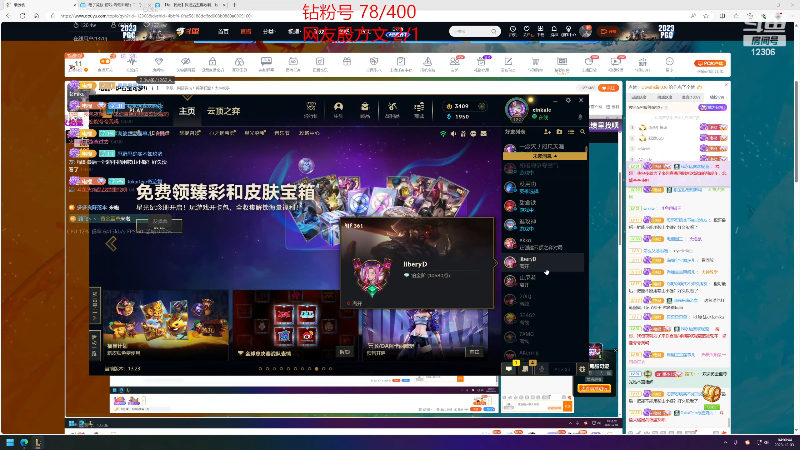The image size is (800, 450).
Task: Click the browser back arrow
Action: pos(8,16)
